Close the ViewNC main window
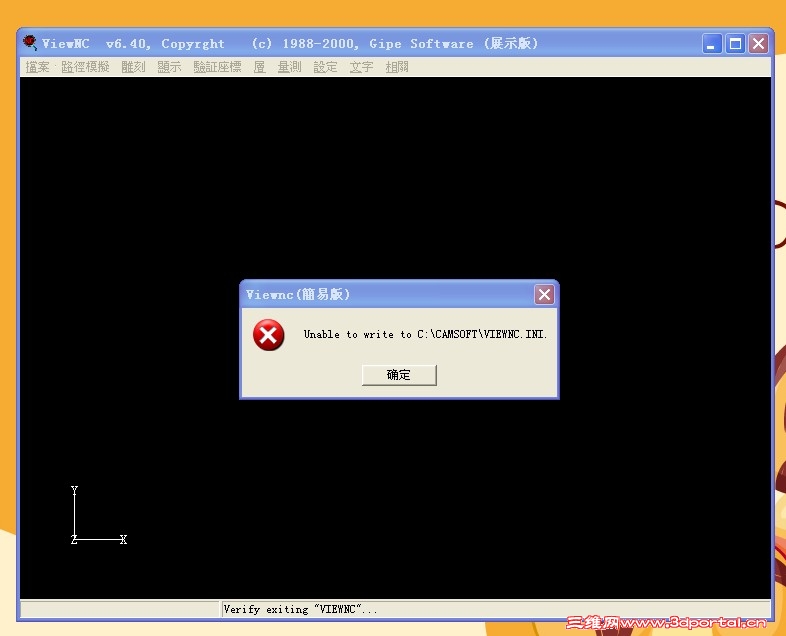Viewport: 786px width, 636px height. 758,44
